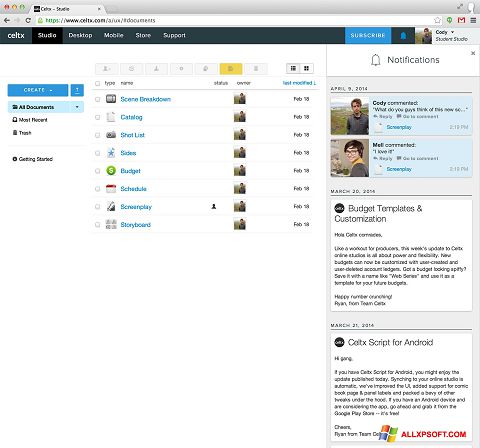Click the Catalog document icon
The height and width of the screenshot is (448, 480).
[x=111, y=117]
